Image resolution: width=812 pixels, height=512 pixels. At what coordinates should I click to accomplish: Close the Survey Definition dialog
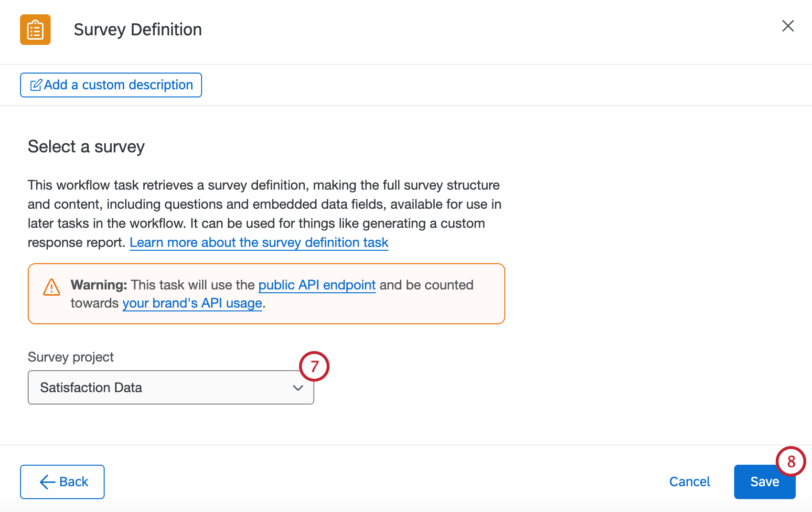(x=788, y=26)
